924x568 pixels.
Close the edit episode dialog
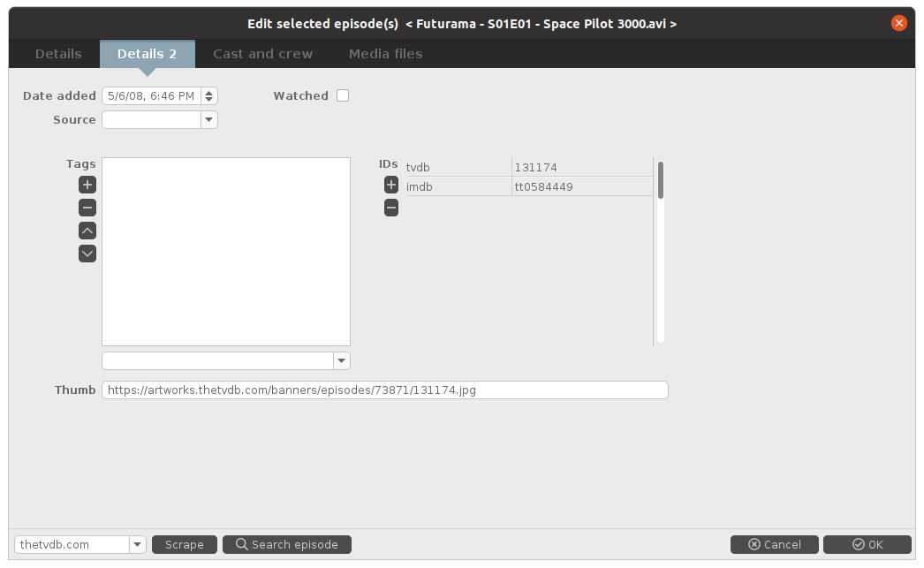click(899, 24)
